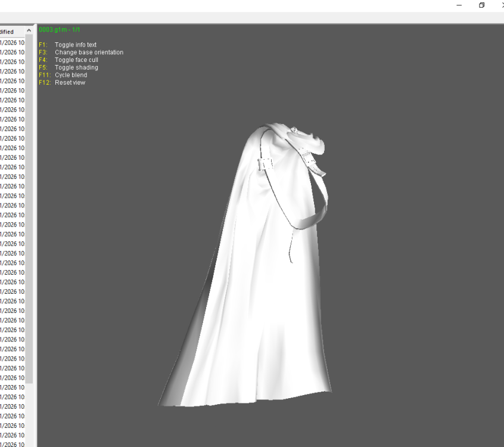This screenshot has width=504, height=447.
Task: Click the F5 Toggle shading line
Action: [69, 67]
